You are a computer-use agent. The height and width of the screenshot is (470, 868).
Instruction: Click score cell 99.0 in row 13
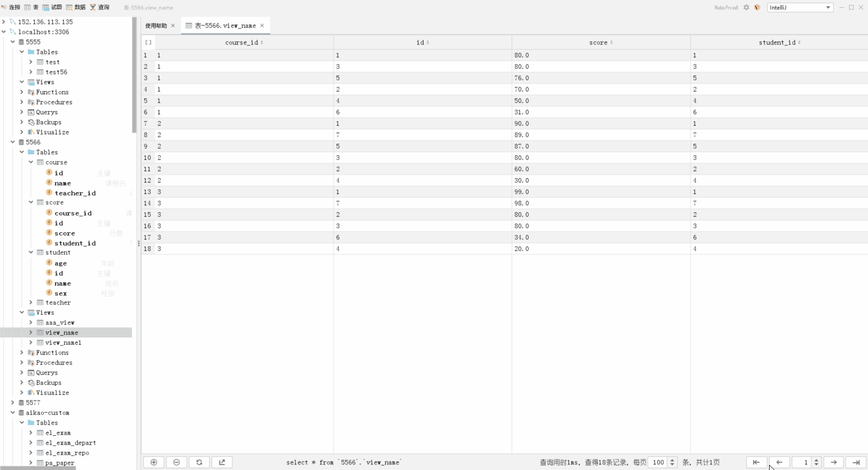pyautogui.click(x=601, y=192)
